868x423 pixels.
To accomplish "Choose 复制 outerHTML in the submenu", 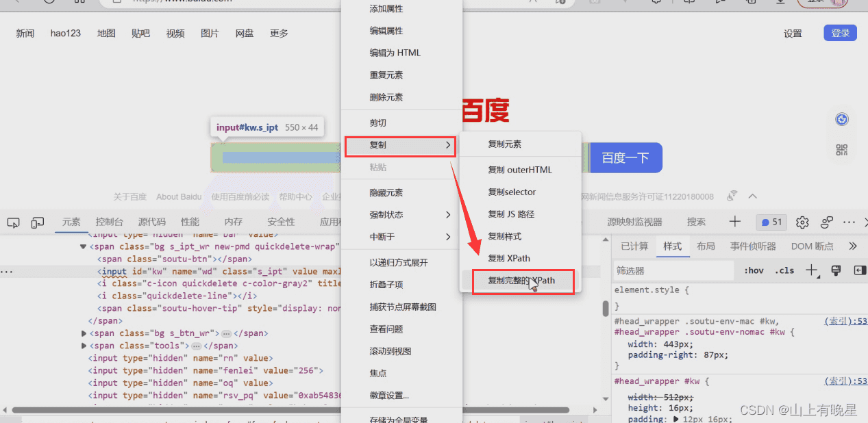I will pos(520,170).
